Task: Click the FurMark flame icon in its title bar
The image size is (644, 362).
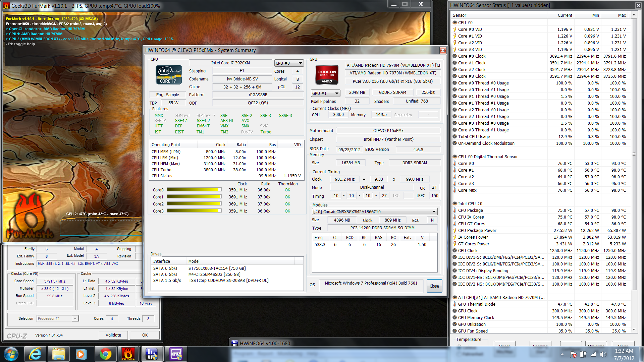Action: tap(6, 6)
